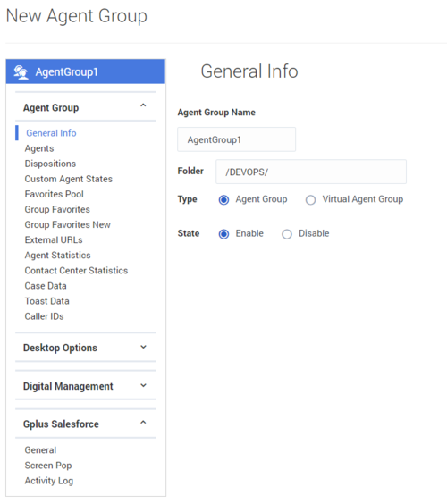The width and height of the screenshot is (447, 504).
Task: Open Screen Pop under Gplus Salesforce
Action: [48, 466]
